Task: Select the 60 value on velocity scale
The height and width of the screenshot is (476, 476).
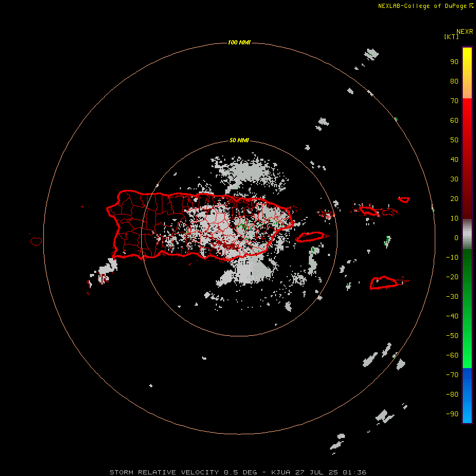Action: click(454, 121)
